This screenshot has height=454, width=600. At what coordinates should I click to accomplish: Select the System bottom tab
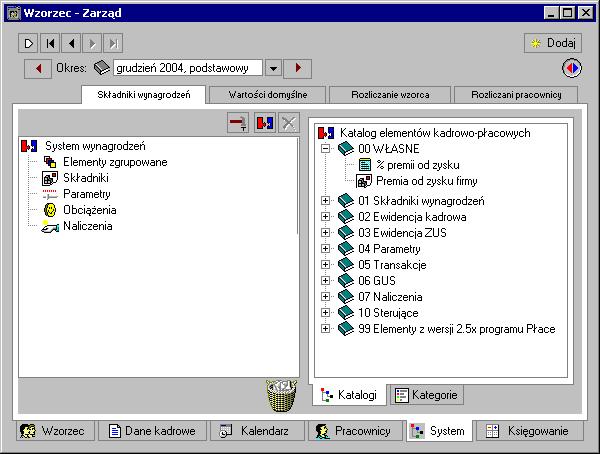(x=439, y=431)
